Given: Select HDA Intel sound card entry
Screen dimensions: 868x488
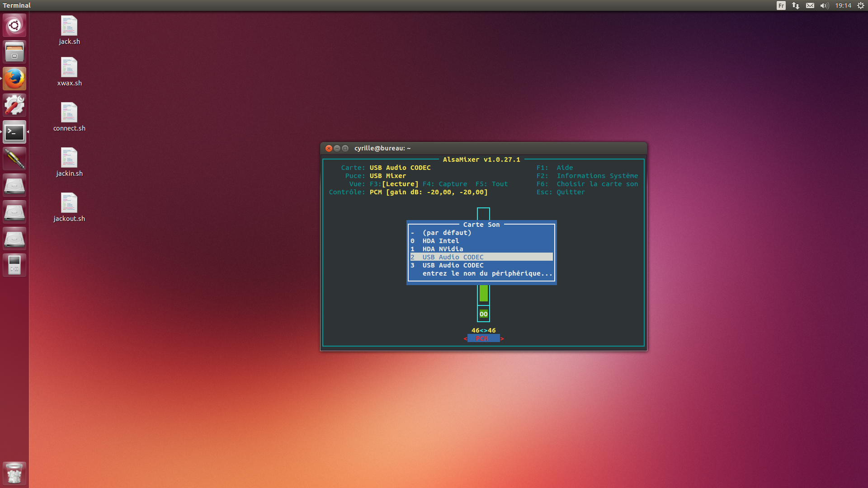Looking at the screenshot, I should coord(440,241).
